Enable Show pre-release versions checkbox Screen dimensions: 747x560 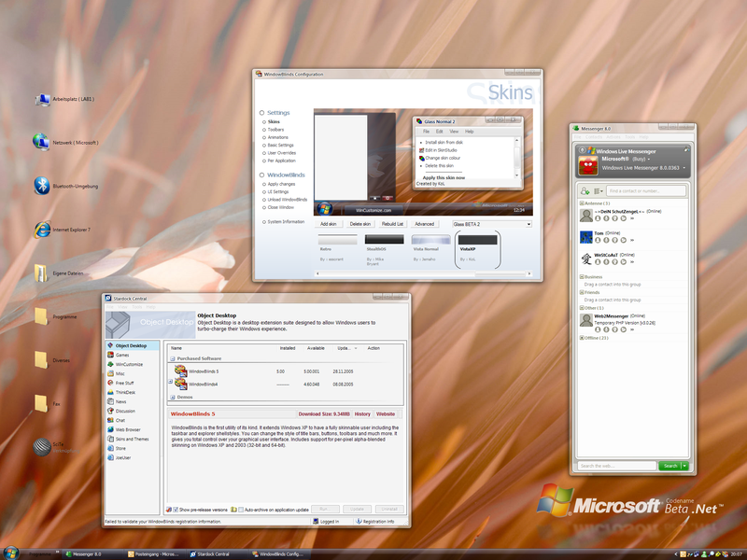176,510
